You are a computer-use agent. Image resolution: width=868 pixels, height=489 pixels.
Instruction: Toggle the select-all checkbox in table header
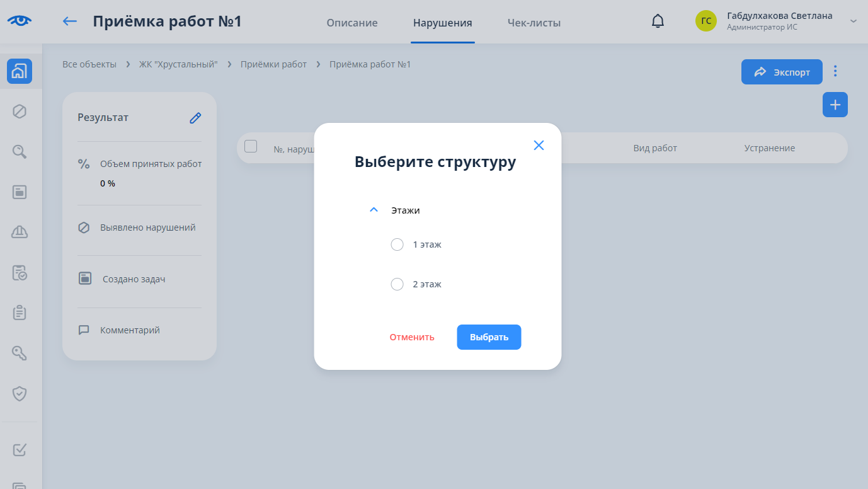pos(251,146)
